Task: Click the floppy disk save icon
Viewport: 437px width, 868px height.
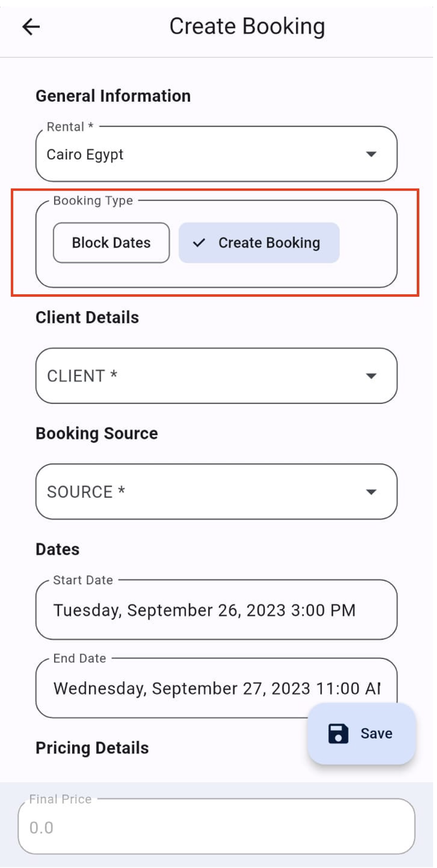Action: pos(338,733)
